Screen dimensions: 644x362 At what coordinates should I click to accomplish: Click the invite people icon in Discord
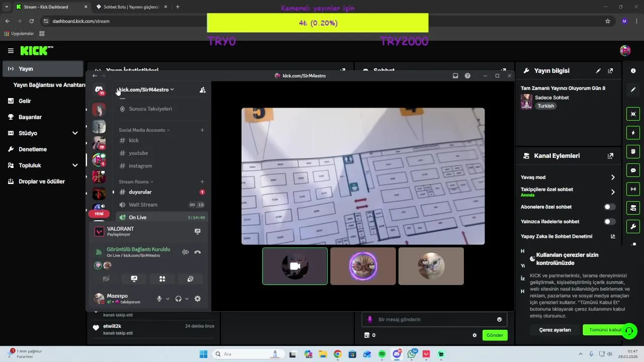[x=202, y=90]
